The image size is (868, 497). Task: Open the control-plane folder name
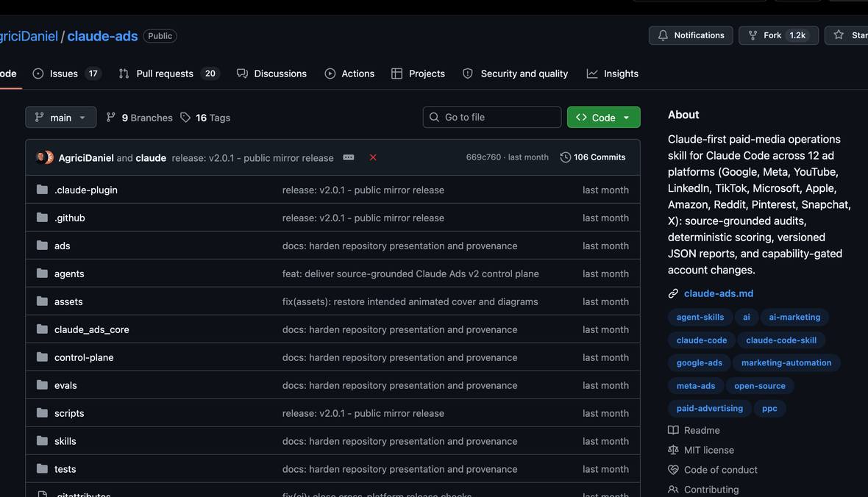(x=84, y=357)
